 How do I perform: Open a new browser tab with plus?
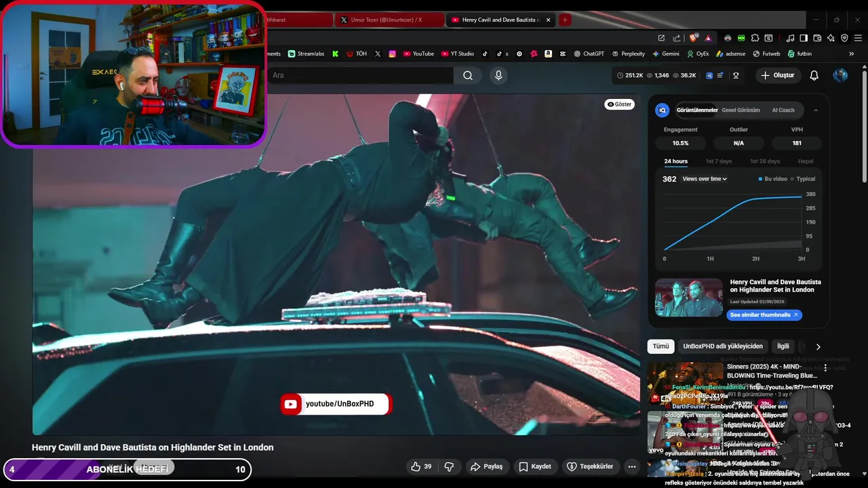565,20
